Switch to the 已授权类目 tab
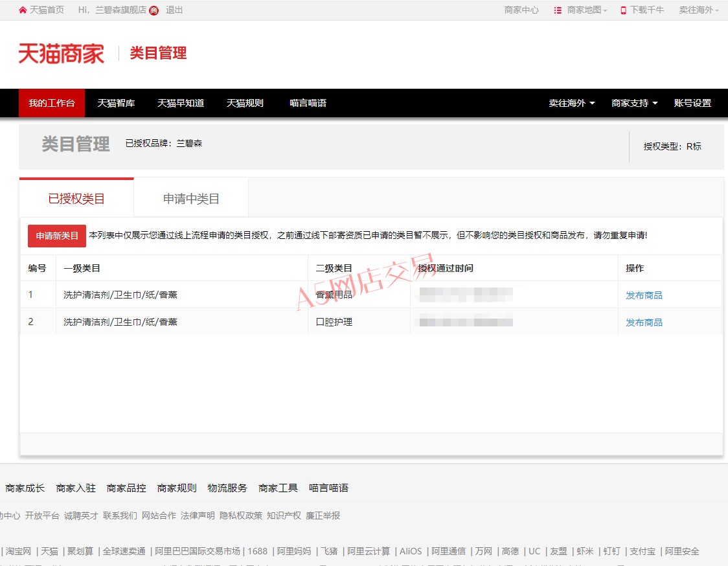 click(76, 198)
